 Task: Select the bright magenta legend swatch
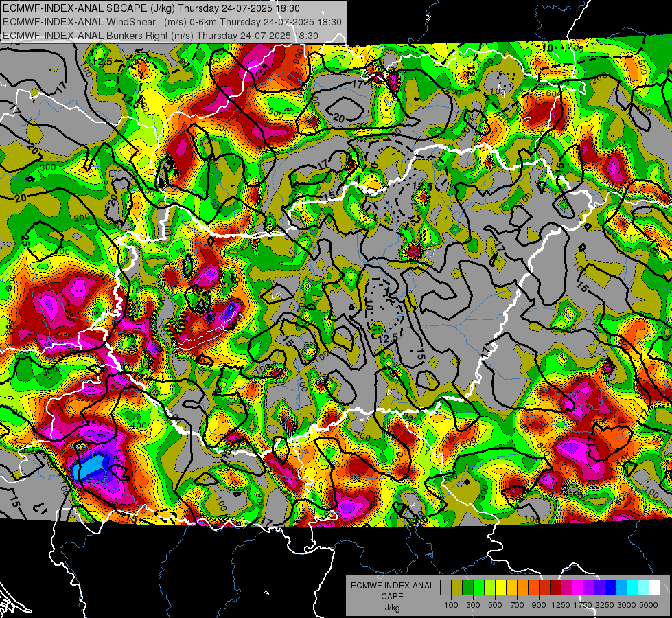pos(578,588)
